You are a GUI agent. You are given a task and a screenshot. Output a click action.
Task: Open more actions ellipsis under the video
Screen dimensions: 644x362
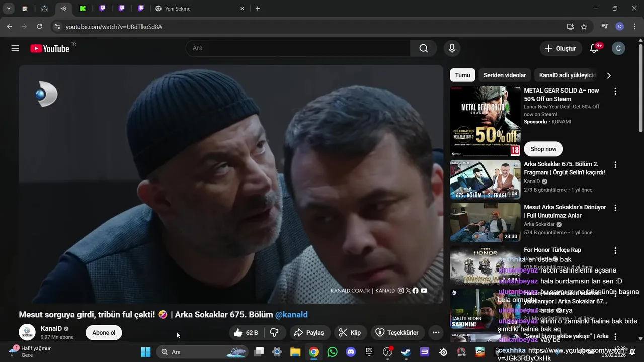point(436,333)
